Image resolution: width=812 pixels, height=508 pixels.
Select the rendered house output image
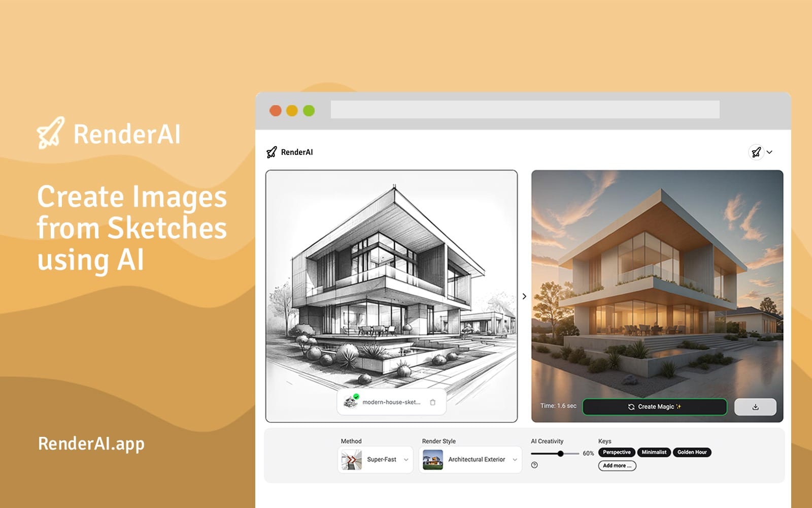[657, 284]
